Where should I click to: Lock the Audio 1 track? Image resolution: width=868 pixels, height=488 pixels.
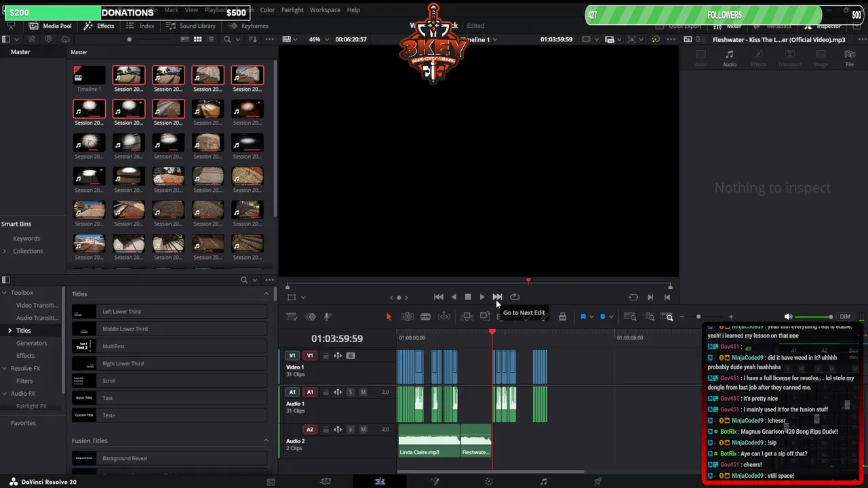(325, 392)
